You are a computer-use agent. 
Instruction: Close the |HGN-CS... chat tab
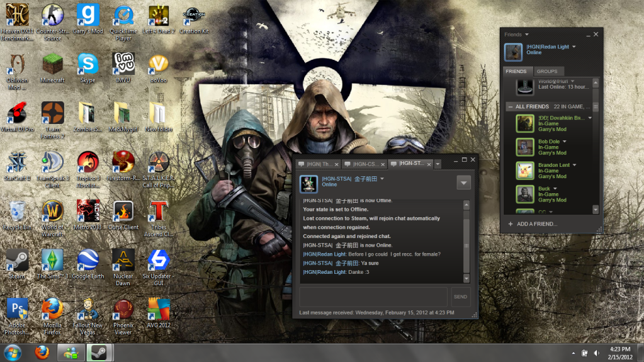(382, 164)
